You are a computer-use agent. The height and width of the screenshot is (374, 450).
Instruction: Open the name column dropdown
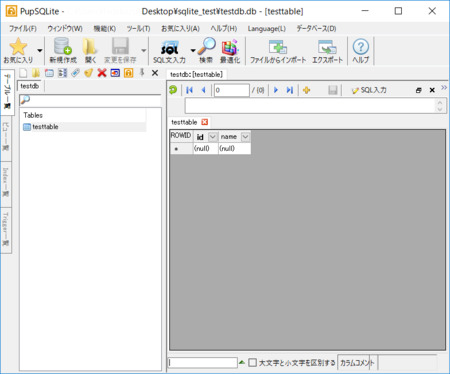245,137
